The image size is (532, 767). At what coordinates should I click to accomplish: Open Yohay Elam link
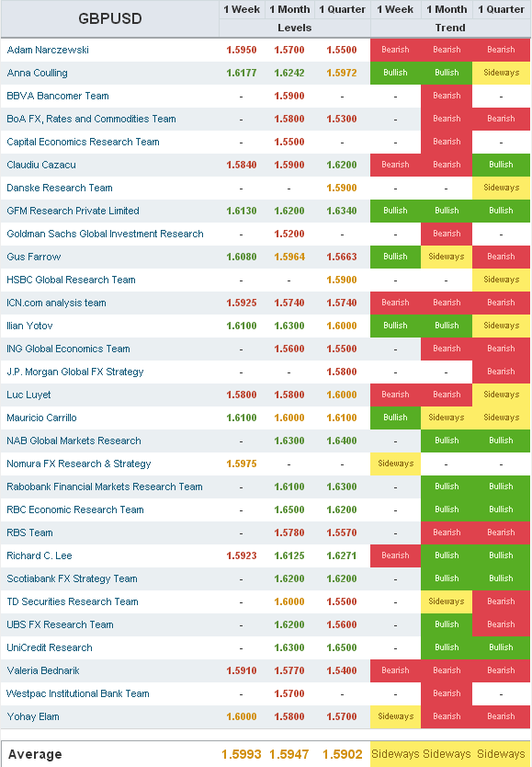pos(33,716)
